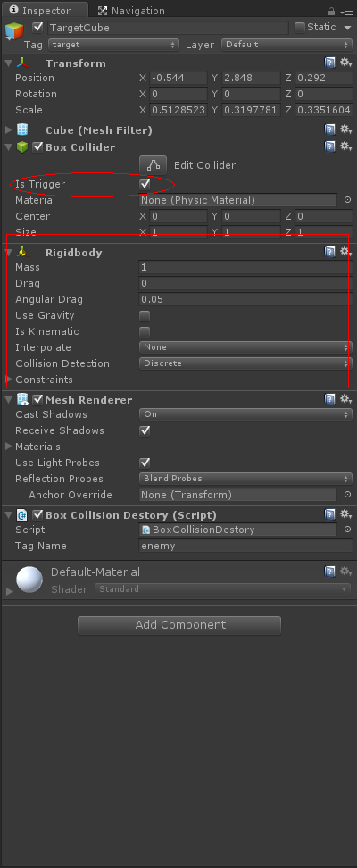The height and width of the screenshot is (868, 357).
Task: Toggle the Static checkbox
Action: [x=300, y=27]
